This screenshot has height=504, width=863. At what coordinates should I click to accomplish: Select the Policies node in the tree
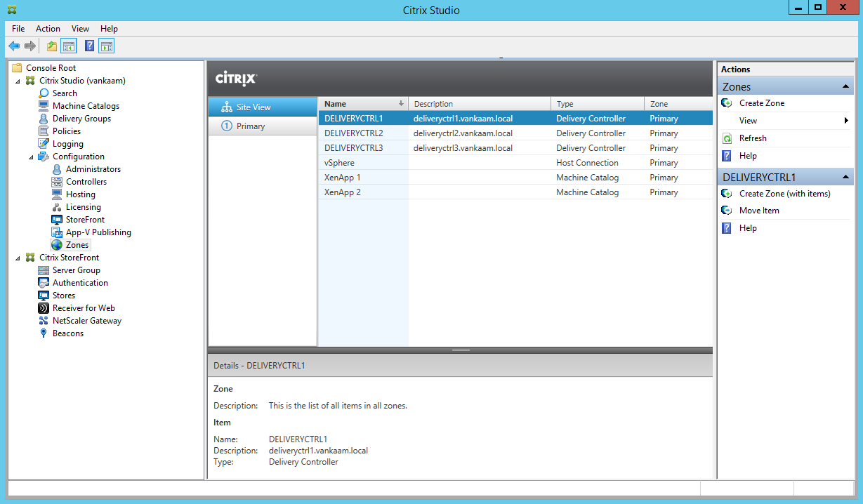click(67, 131)
